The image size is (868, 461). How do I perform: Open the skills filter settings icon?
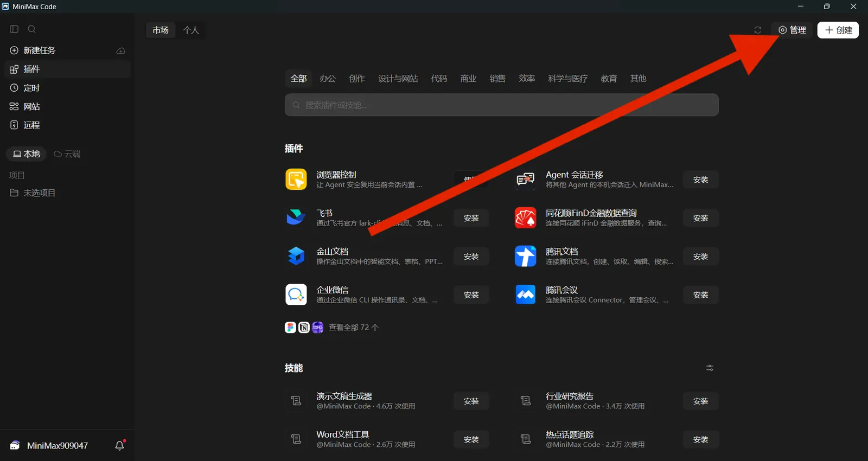tap(710, 368)
